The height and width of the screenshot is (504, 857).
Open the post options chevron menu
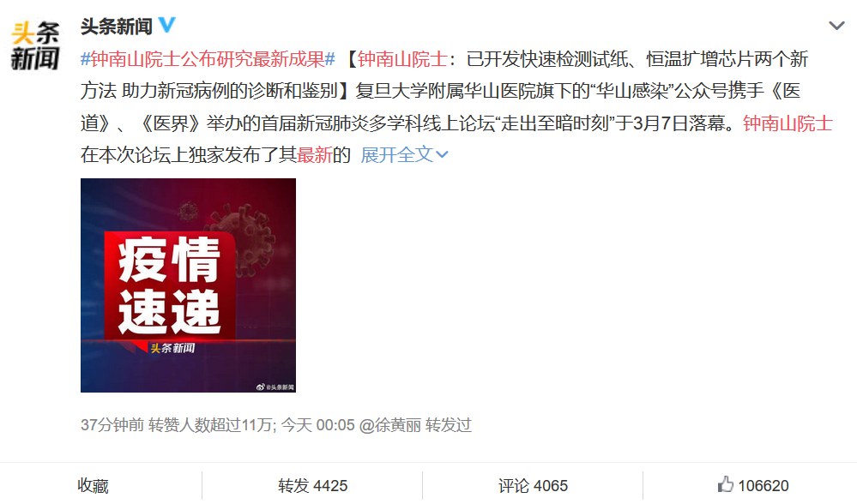coord(836,26)
